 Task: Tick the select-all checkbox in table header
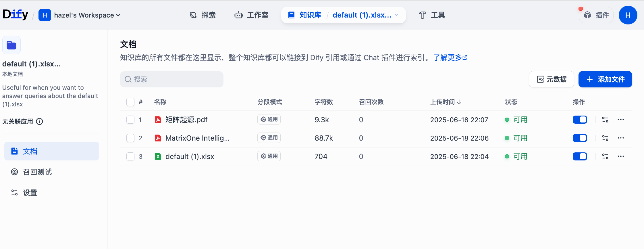tap(130, 102)
